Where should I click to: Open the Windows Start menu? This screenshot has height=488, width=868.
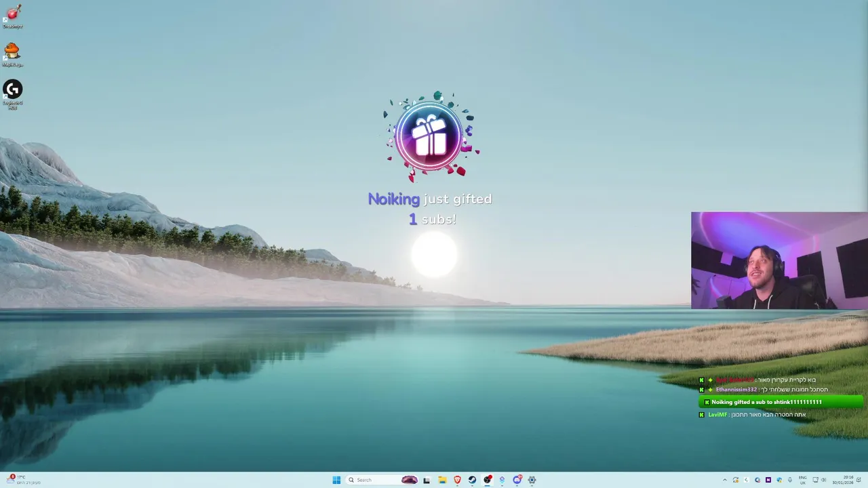[336, 480]
